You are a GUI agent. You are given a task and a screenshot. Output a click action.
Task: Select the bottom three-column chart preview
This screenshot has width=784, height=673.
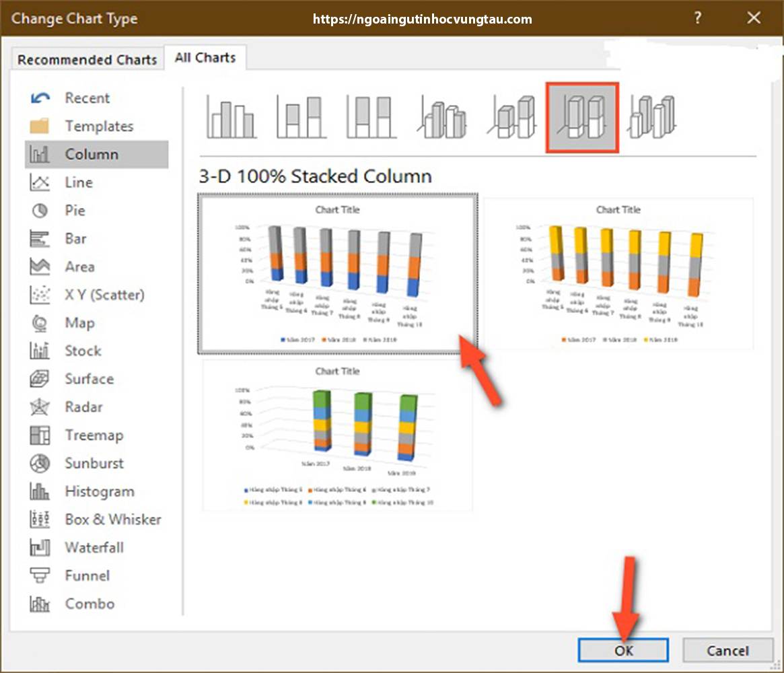[336, 434]
